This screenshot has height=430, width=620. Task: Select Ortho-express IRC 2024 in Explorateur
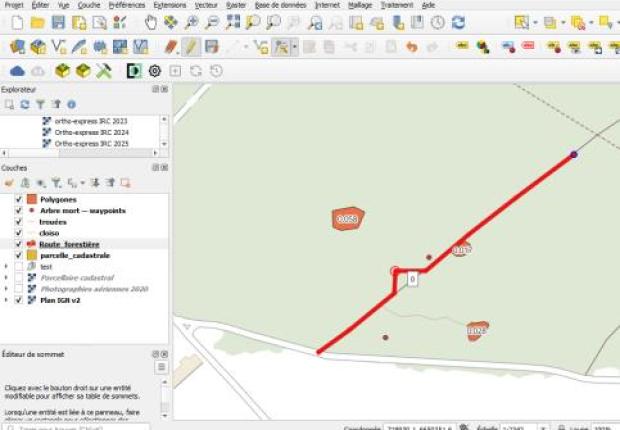point(91,132)
